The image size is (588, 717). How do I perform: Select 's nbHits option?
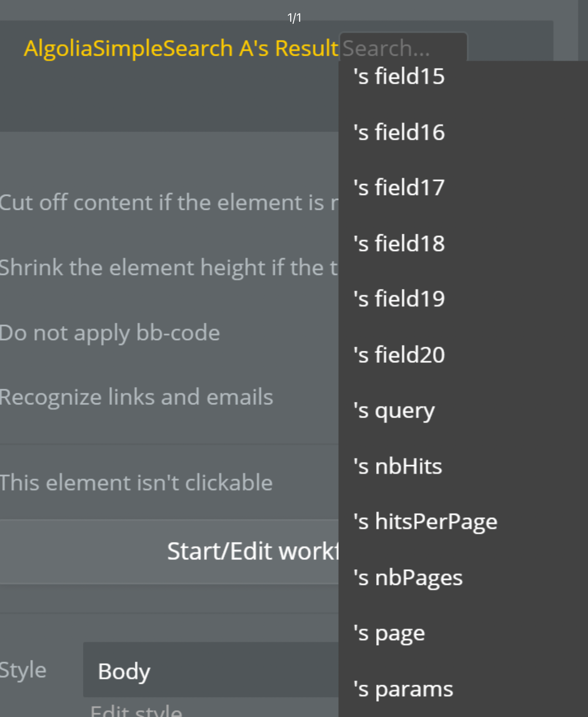463,466
